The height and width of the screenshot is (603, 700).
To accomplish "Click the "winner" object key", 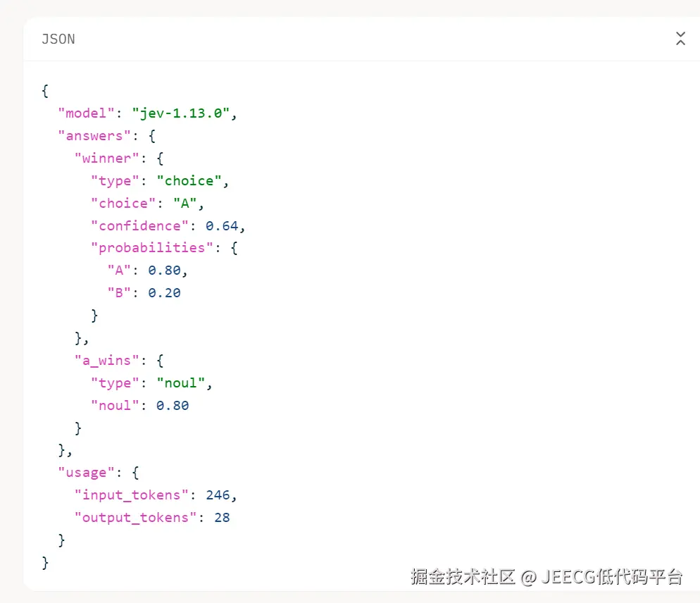I will click(x=107, y=158).
